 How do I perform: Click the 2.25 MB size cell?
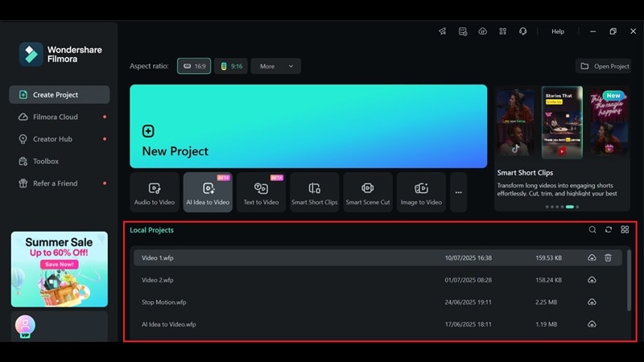pos(547,302)
